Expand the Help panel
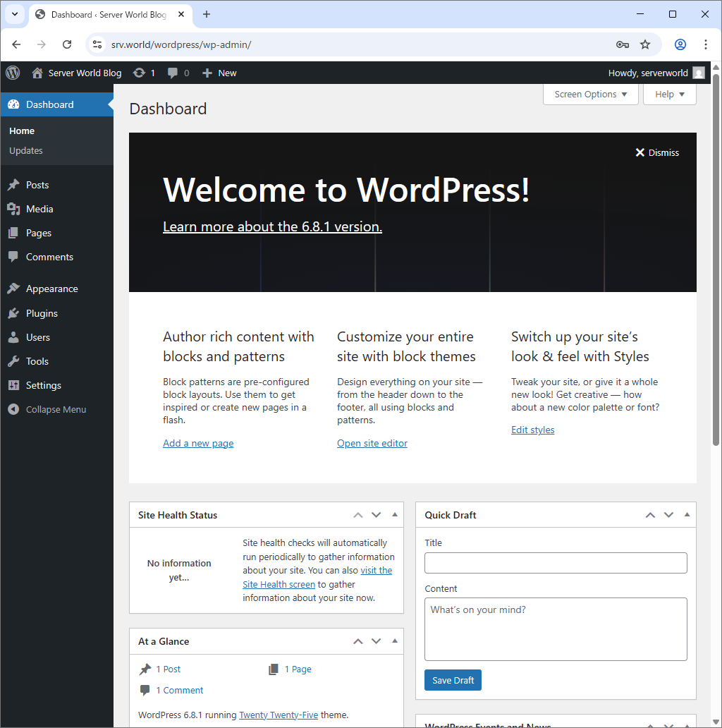 (x=670, y=95)
